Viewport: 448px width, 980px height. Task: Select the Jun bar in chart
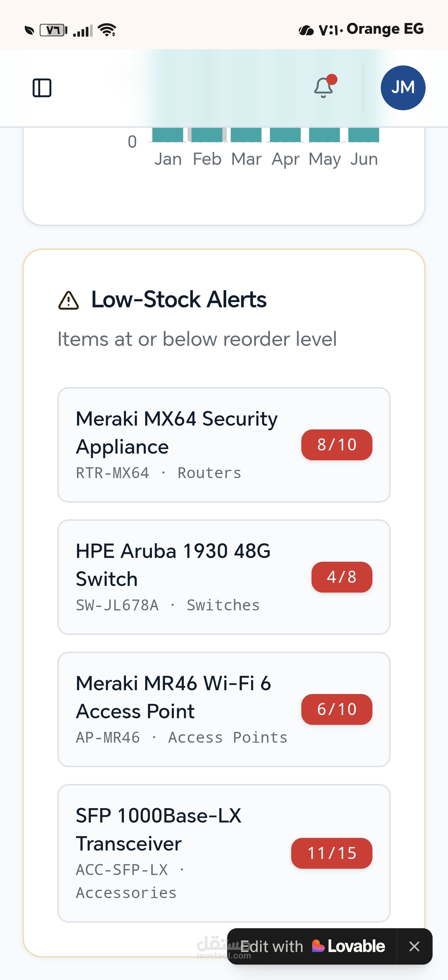[x=364, y=135]
